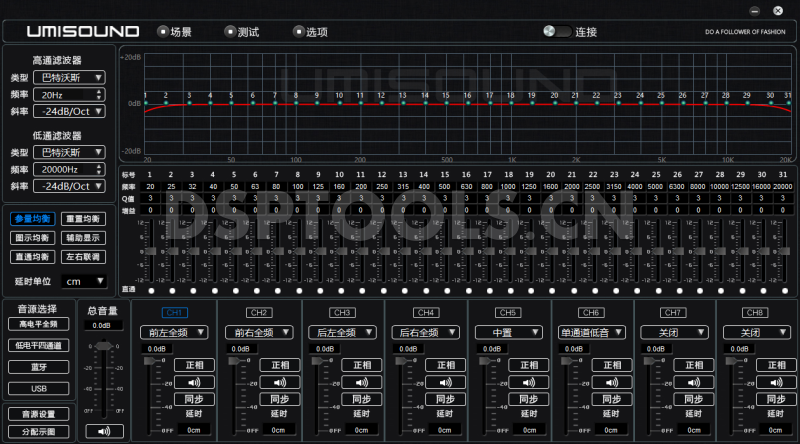
Task: Select the CH2 channel tab
Action: 259,312
